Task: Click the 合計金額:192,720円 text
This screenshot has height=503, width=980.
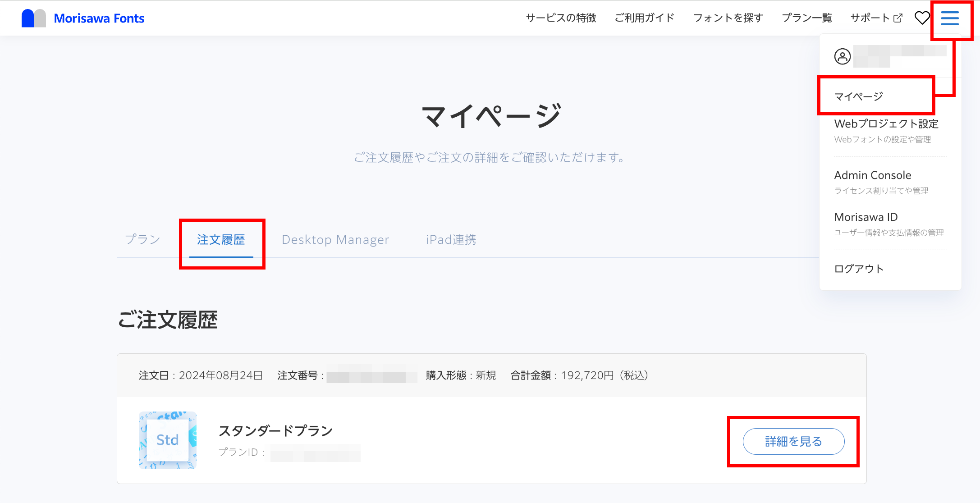Action: tap(580, 375)
